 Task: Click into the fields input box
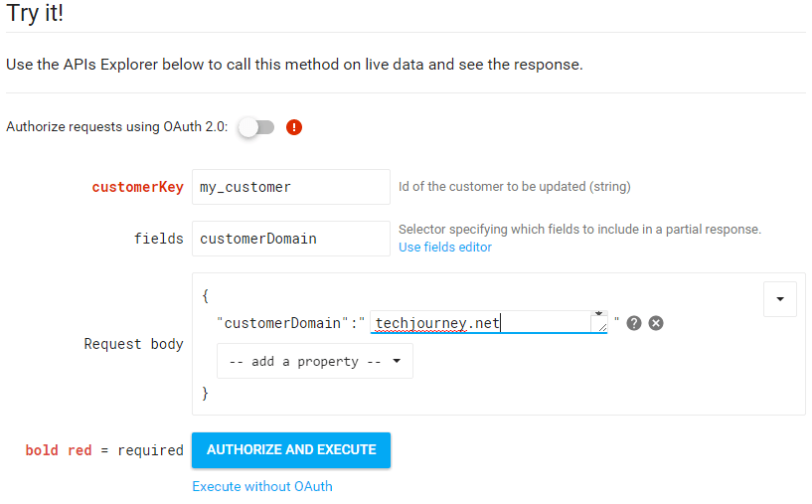point(290,239)
